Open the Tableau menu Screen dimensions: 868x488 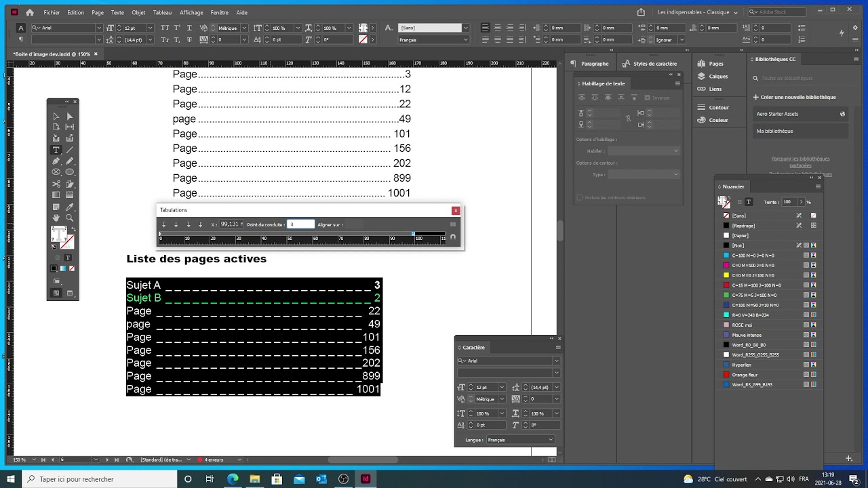162,12
